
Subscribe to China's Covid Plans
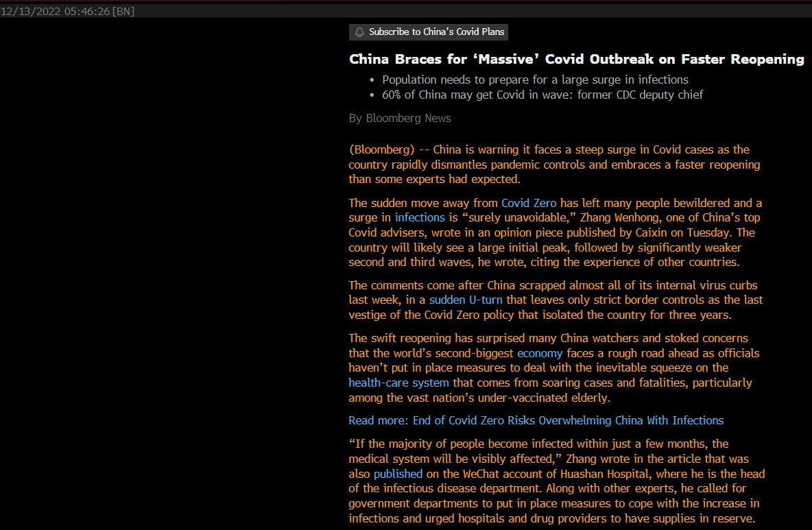428,32
